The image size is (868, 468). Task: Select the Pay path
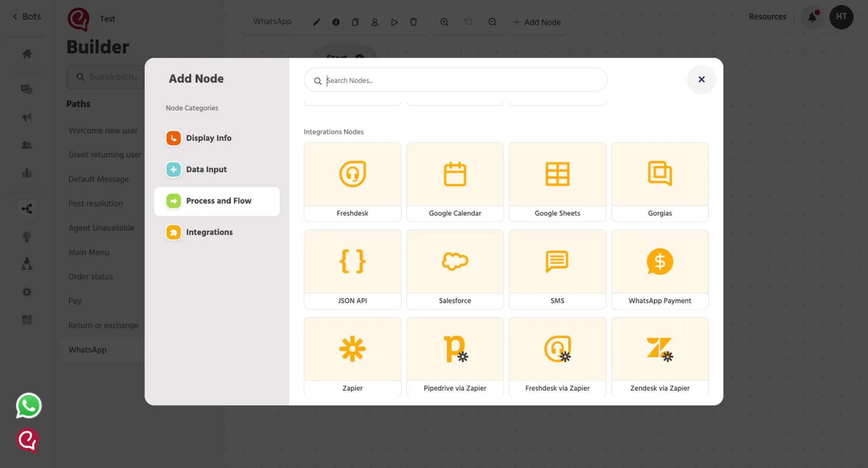(x=75, y=301)
